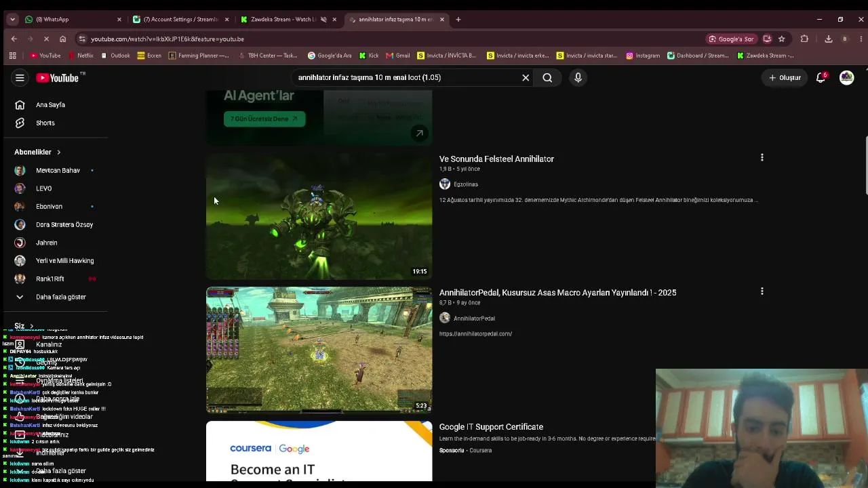Open the Oluştur create dropdown
The image size is (868, 488).
point(785,77)
